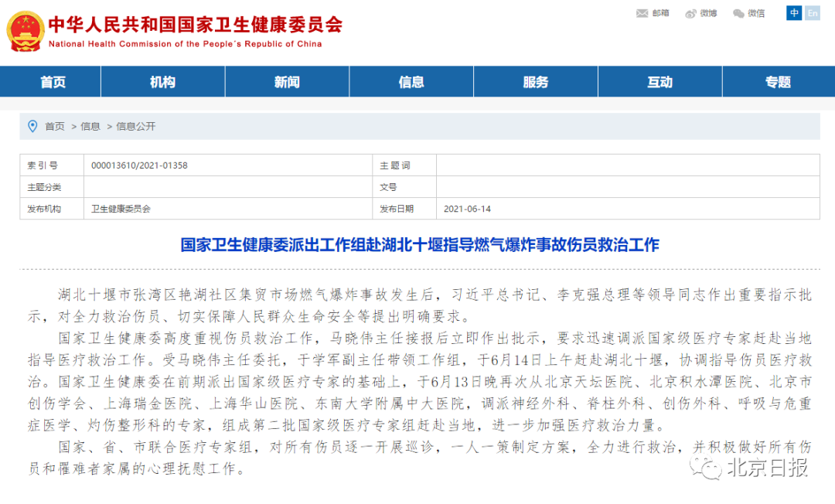Click the 信息 breadcrumb link
Viewport: 835px width, 504px height.
click(x=90, y=126)
